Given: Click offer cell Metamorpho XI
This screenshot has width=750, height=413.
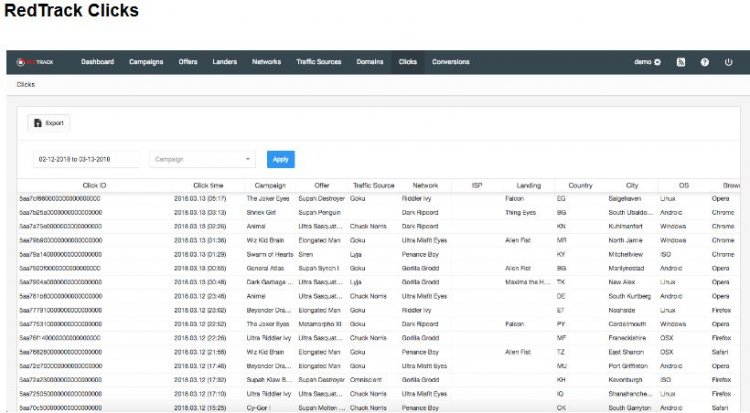Looking at the screenshot, I should (320, 324).
